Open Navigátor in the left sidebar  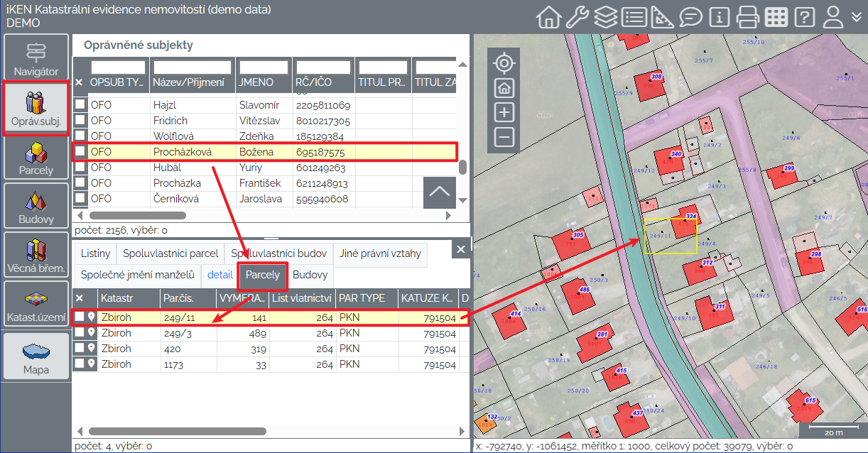click(36, 60)
